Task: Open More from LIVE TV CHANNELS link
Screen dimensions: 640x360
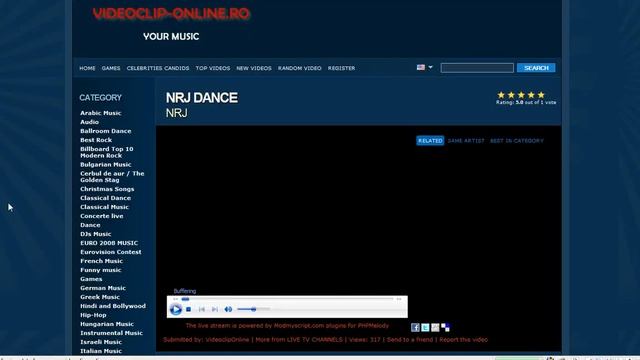Action: pos(299,340)
